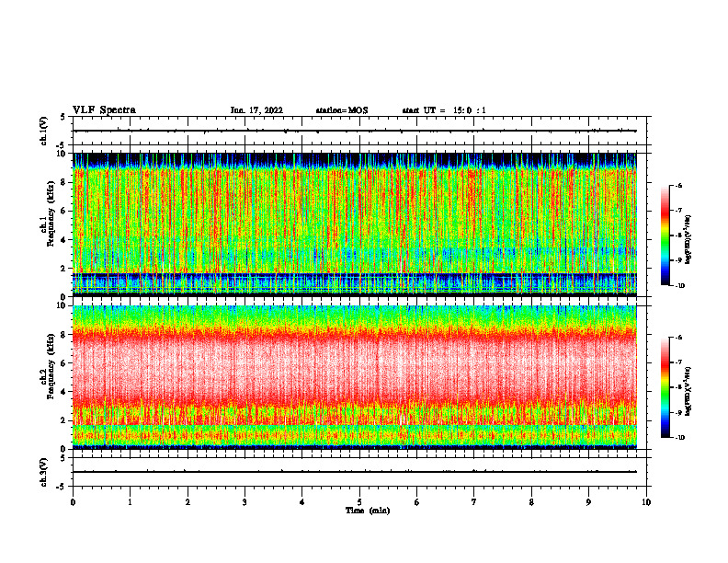Screen dimensions: 728x563
Task: Click the "7" minute tick on time axis
Action: pos(474,502)
